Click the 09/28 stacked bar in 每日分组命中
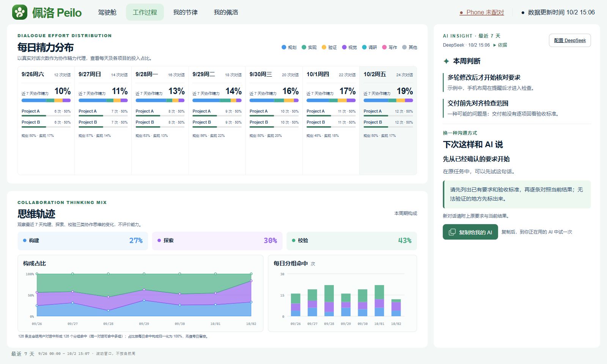 pos(329,301)
